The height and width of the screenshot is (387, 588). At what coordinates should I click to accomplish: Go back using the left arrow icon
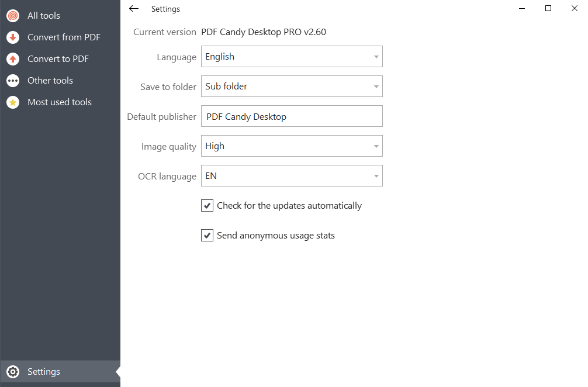point(134,9)
